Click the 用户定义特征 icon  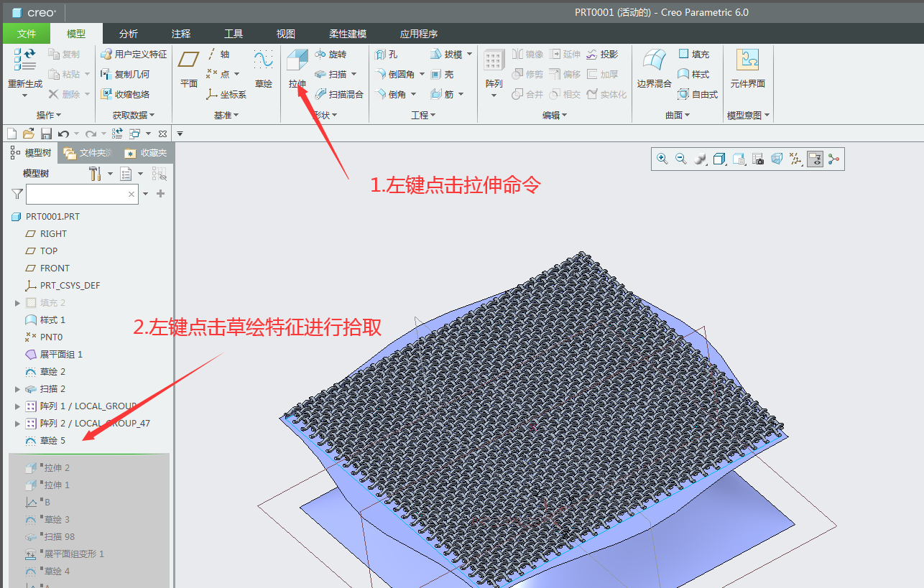point(133,55)
